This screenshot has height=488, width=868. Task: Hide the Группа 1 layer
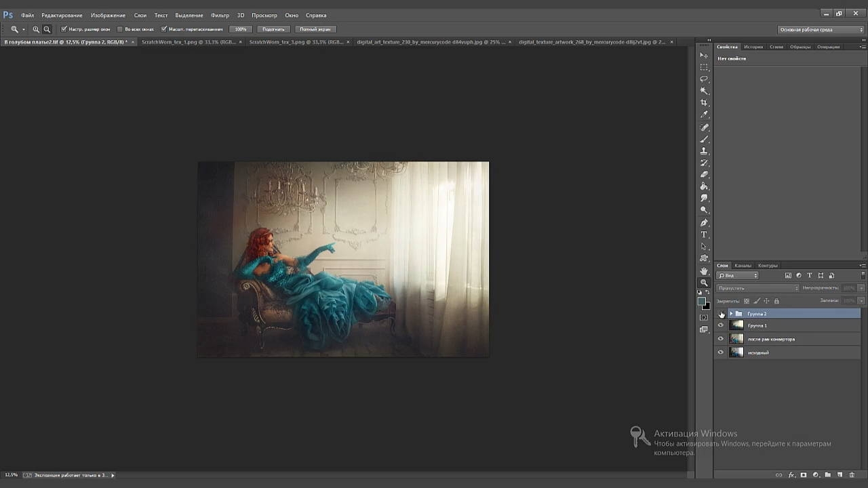pyautogui.click(x=721, y=325)
